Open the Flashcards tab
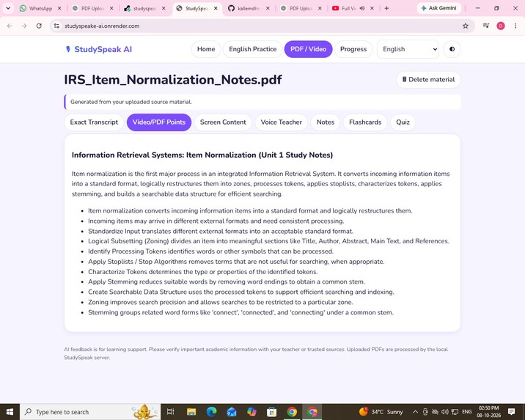Viewport: 525px width, 420px height. pyautogui.click(x=365, y=122)
